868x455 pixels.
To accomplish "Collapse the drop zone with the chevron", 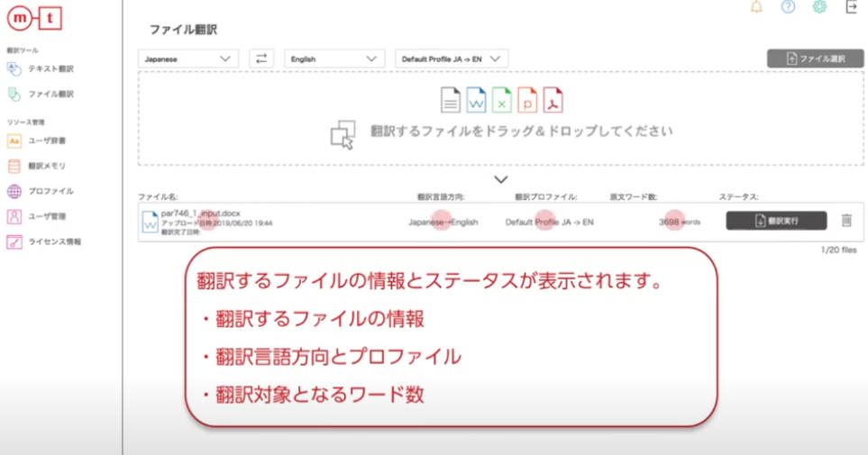I will (x=501, y=179).
